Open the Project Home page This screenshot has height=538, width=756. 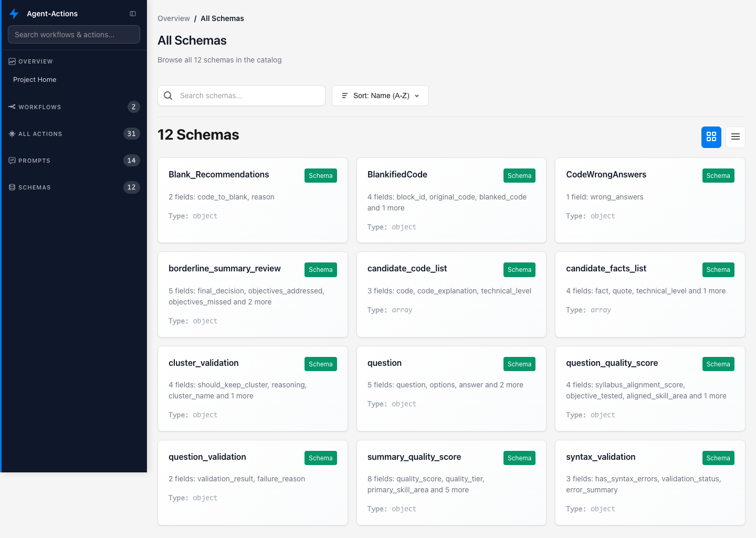pos(35,79)
